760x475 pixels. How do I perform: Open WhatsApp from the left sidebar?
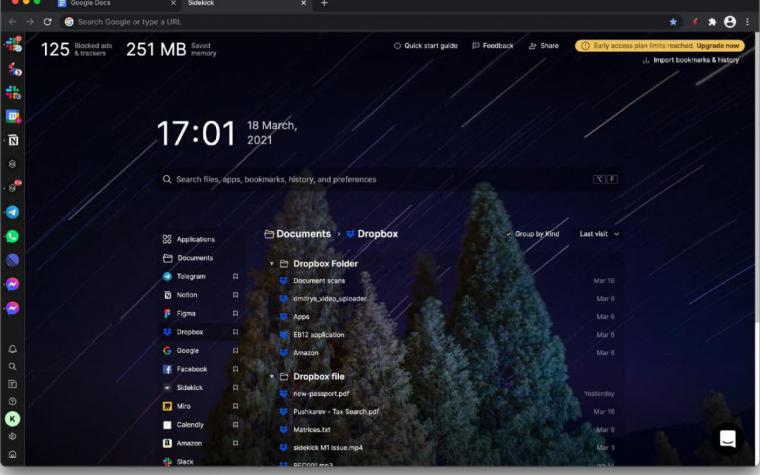[13, 236]
